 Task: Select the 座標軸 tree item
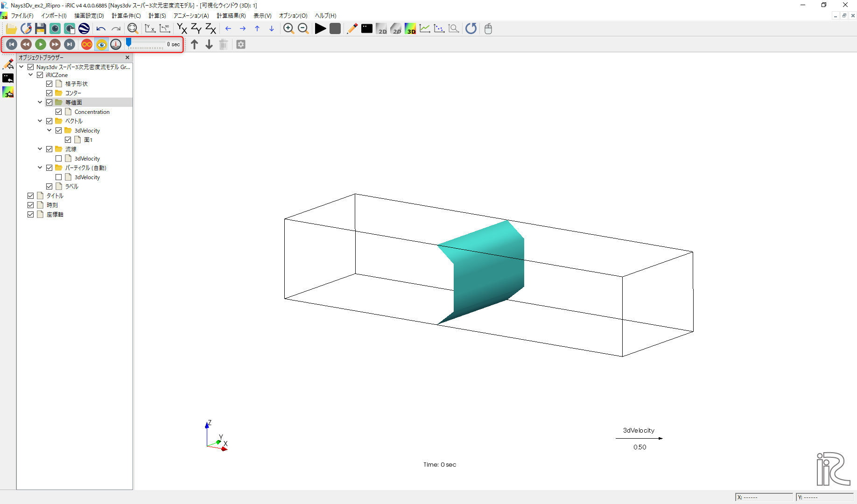pos(55,215)
